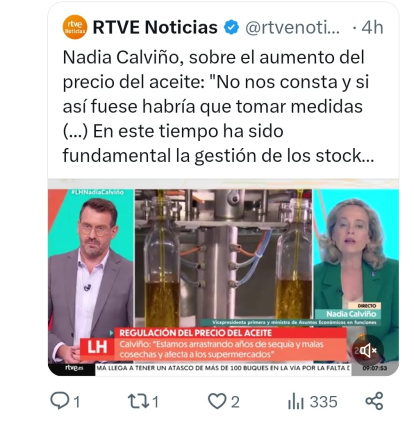Image resolution: width=414 pixels, height=421 pixels.
Task: Like the tweet with heart icon
Action: coord(217,401)
